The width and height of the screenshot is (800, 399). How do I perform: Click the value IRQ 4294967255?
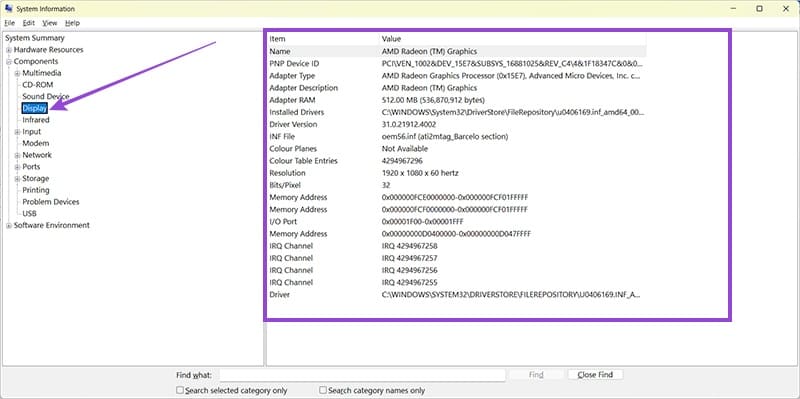[410, 283]
